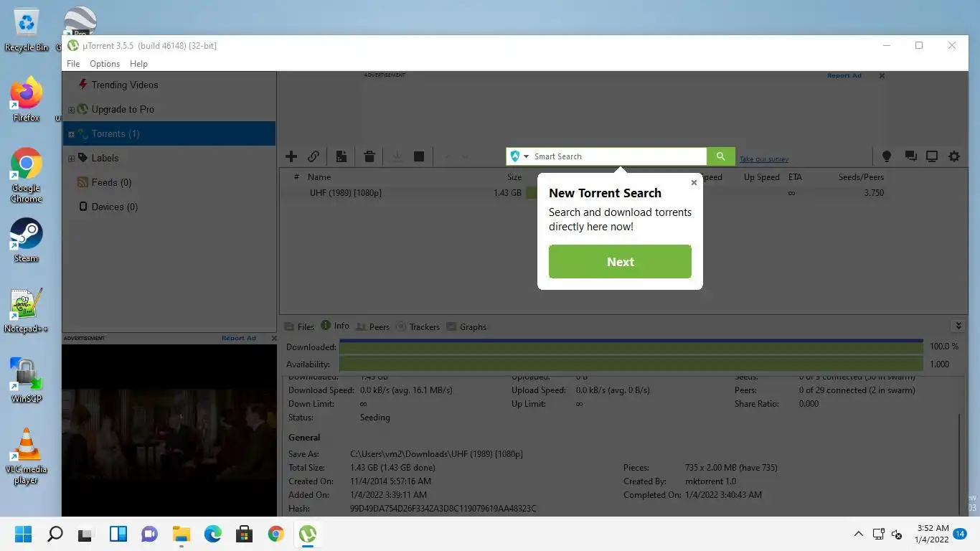
Task: Close the top advertisement banner
Action: tap(882, 75)
